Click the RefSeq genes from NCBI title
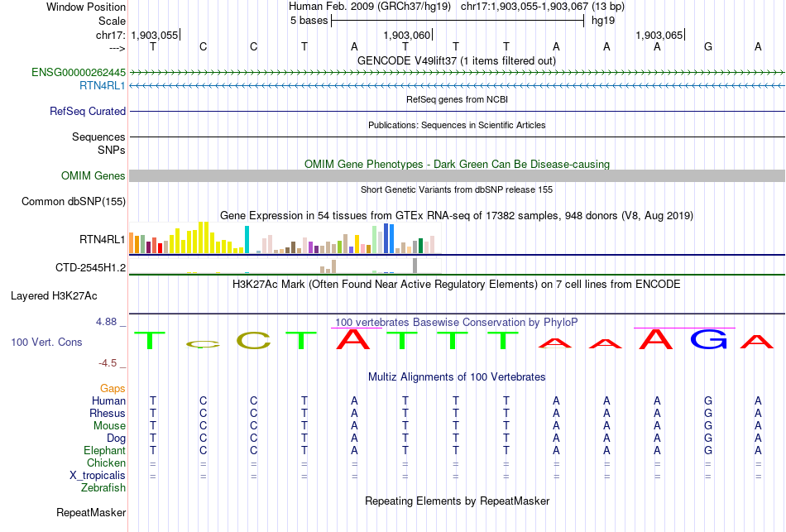 [458, 99]
